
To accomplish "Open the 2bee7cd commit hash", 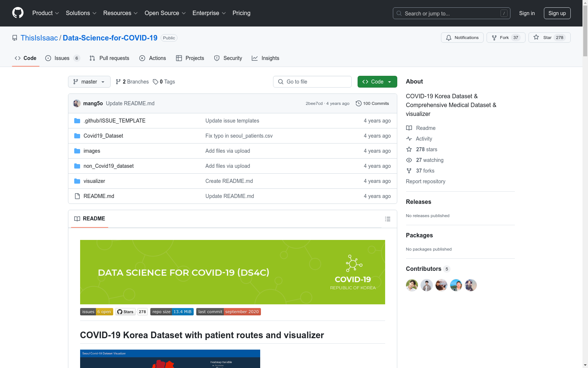I will point(314,103).
